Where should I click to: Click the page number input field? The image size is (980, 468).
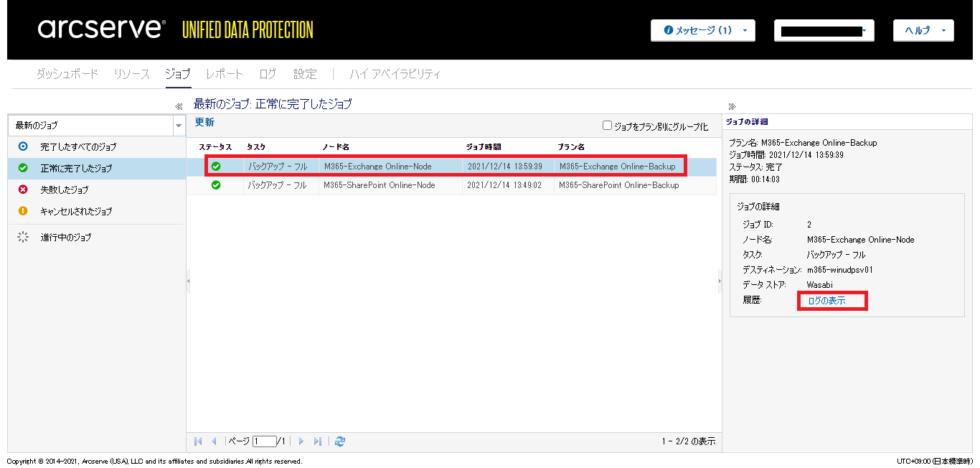pyautogui.click(x=264, y=441)
